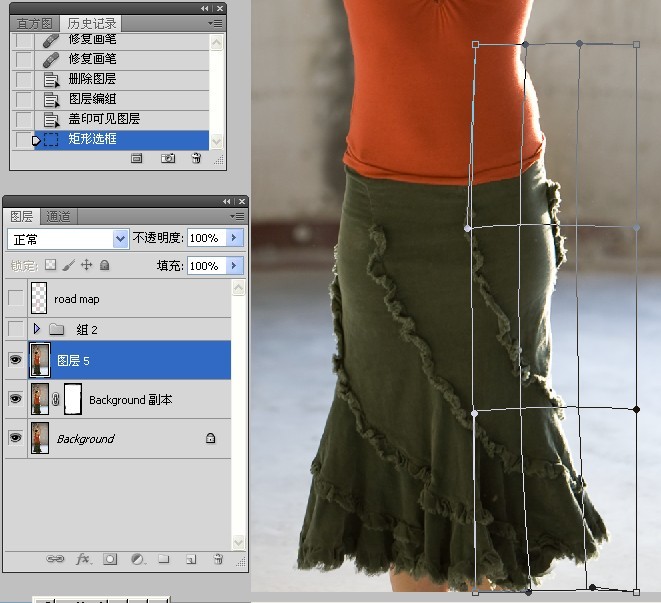The image size is (661, 603).
Task: Click create new document from state icon
Action: tap(137, 159)
